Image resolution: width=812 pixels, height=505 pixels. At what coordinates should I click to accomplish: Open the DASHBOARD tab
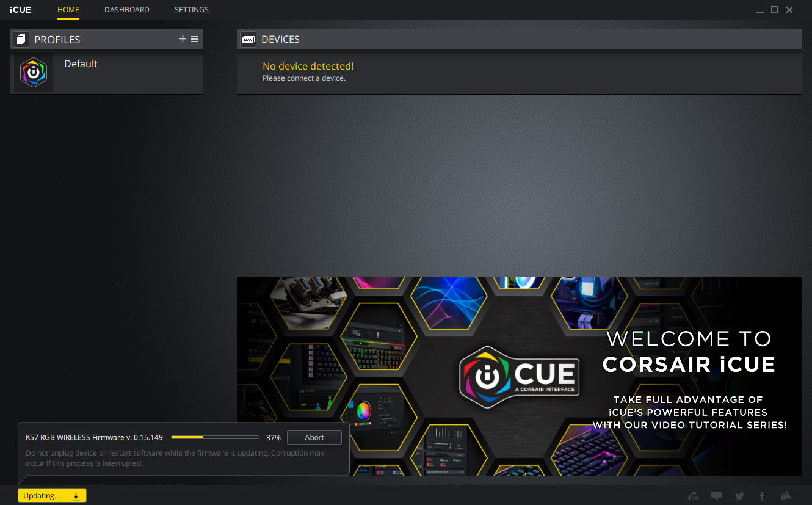127,10
